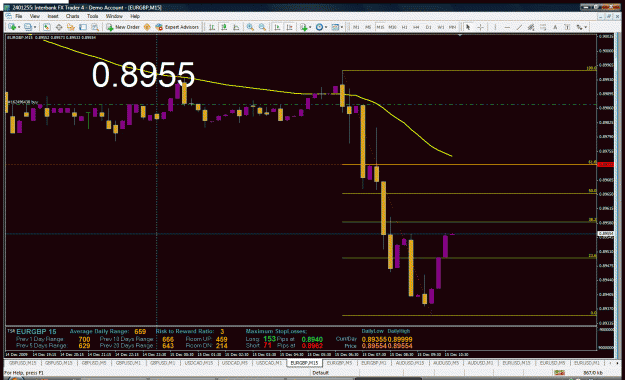Open the Navigator panel
This screenshot has width=625, height=380.
[x=71, y=27]
